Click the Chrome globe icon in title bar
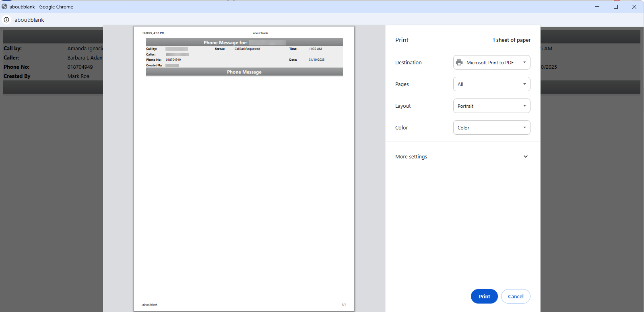Image resolution: width=644 pixels, height=312 pixels. tap(4, 6)
